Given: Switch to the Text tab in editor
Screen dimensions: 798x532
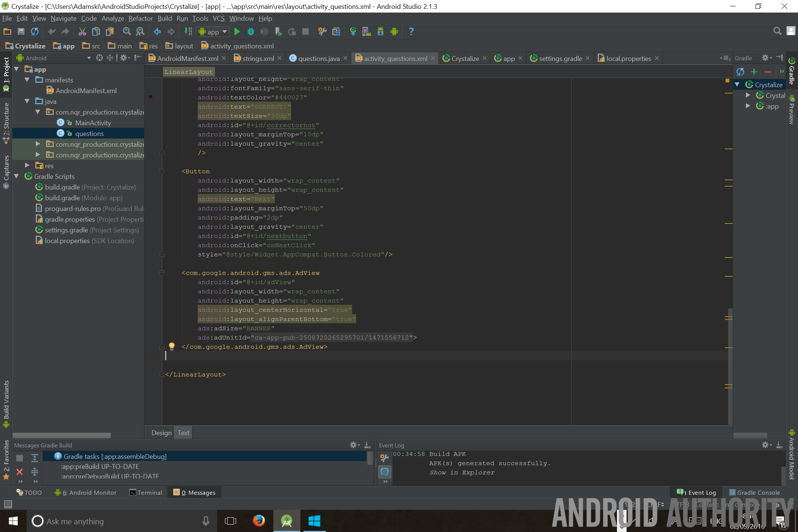Looking at the screenshot, I should tap(184, 432).
